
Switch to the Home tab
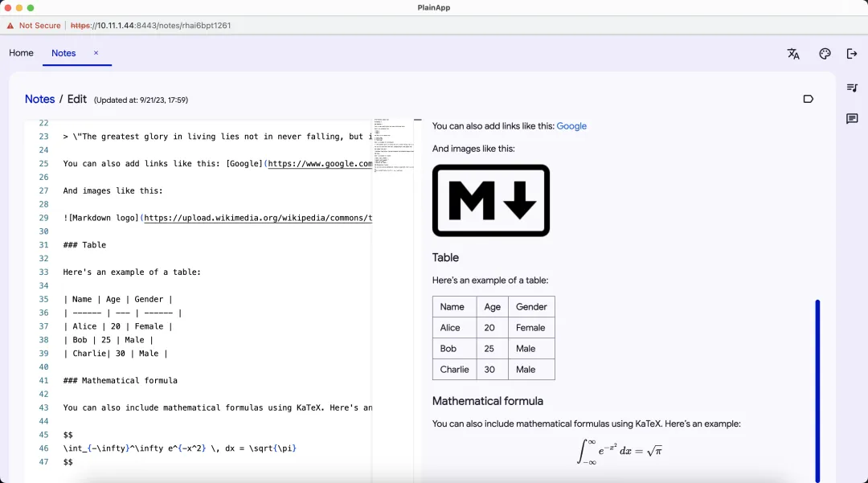coord(21,53)
